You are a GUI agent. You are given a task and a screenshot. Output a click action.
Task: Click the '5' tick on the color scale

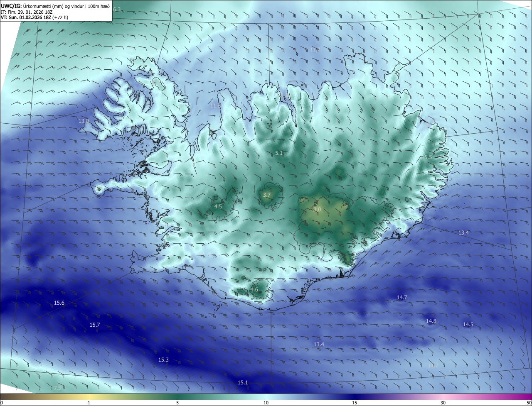pyautogui.click(x=177, y=403)
